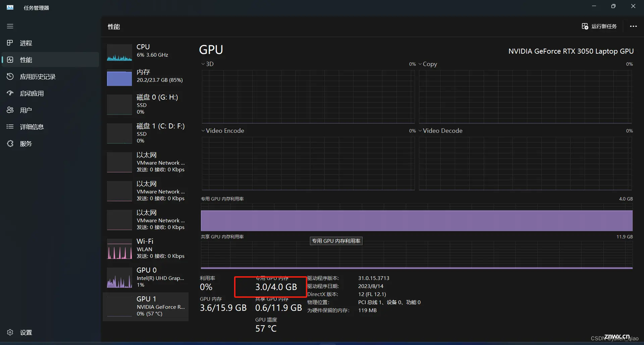This screenshot has width=644, height=345.
Task: Expand the 3D engine dropdown chevron
Action: pos(203,64)
